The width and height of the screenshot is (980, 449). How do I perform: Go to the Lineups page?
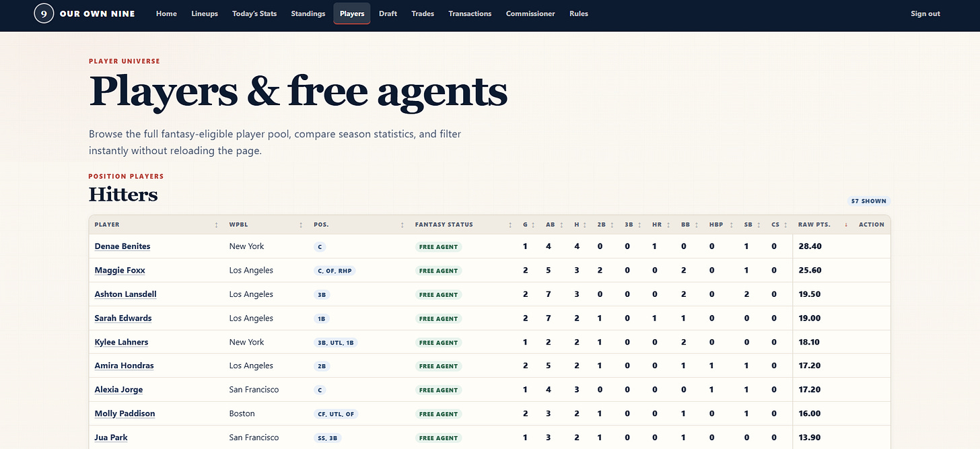pyautogui.click(x=205, y=13)
